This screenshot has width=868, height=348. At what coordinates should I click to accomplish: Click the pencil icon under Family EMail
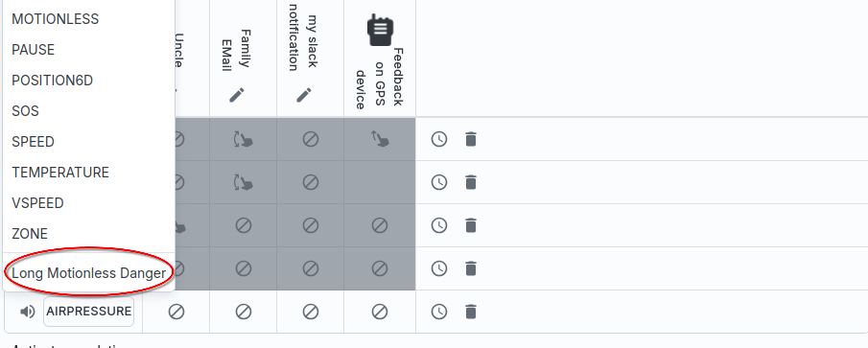pos(237,95)
